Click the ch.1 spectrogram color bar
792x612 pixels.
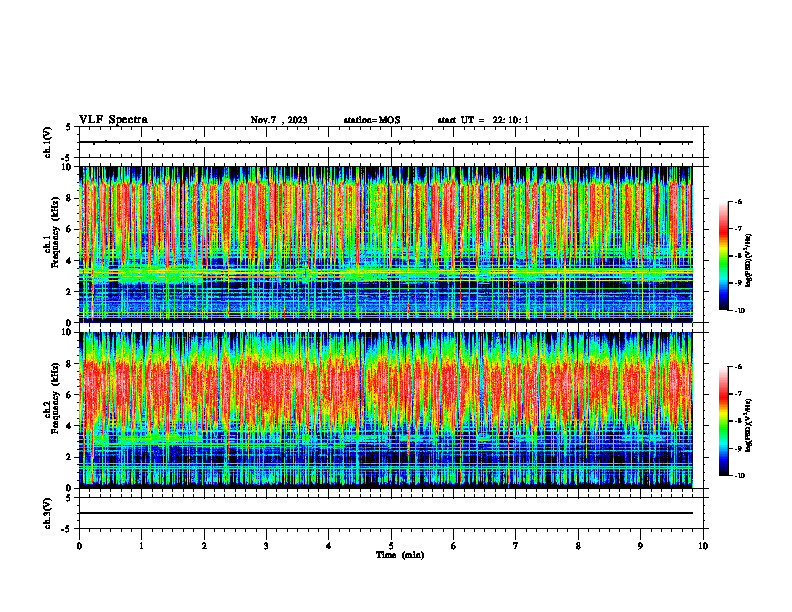[x=723, y=256]
